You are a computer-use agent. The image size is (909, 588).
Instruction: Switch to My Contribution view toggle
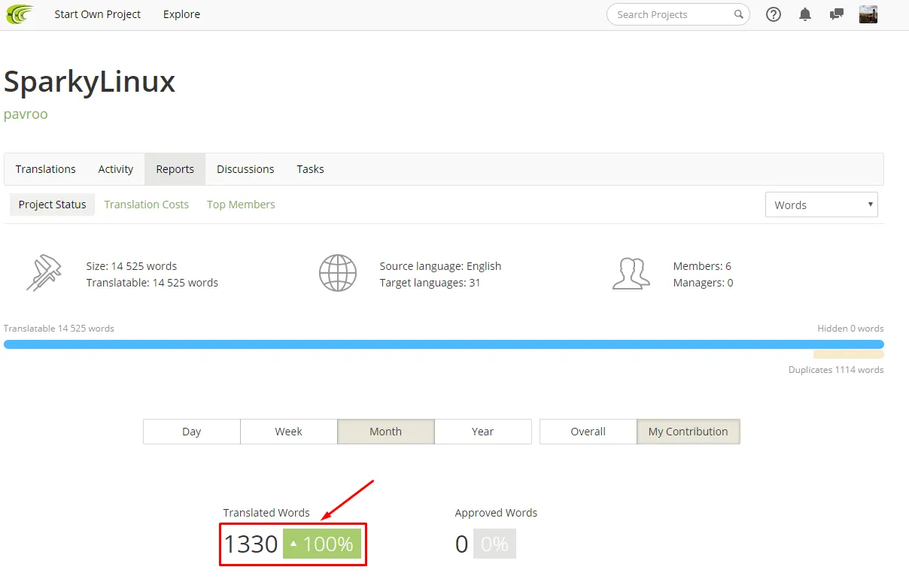pos(689,432)
